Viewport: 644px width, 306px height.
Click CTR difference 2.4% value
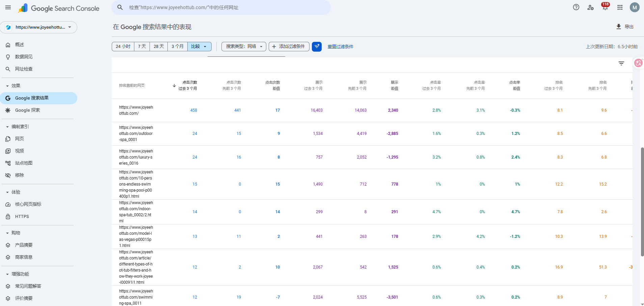click(x=516, y=157)
